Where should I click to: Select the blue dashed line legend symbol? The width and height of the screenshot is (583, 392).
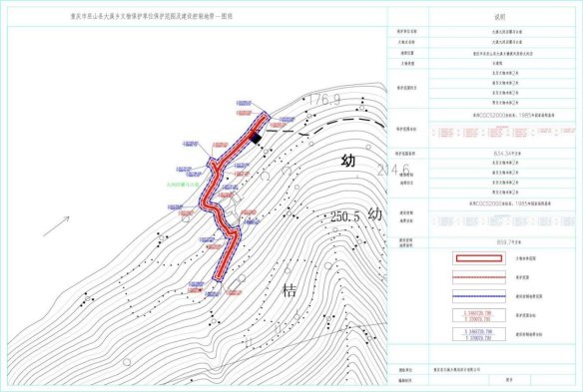coord(479,296)
